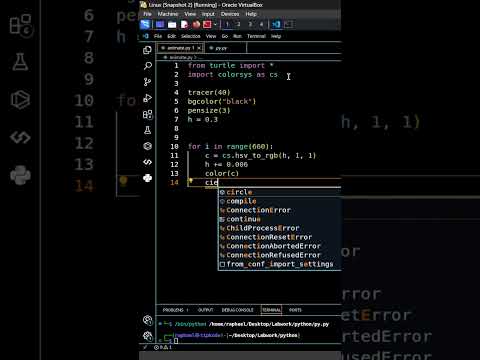The height and width of the screenshot is (360, 480).
Task: Open the guest applications menu icon
Action: click(x=145, y=24)
